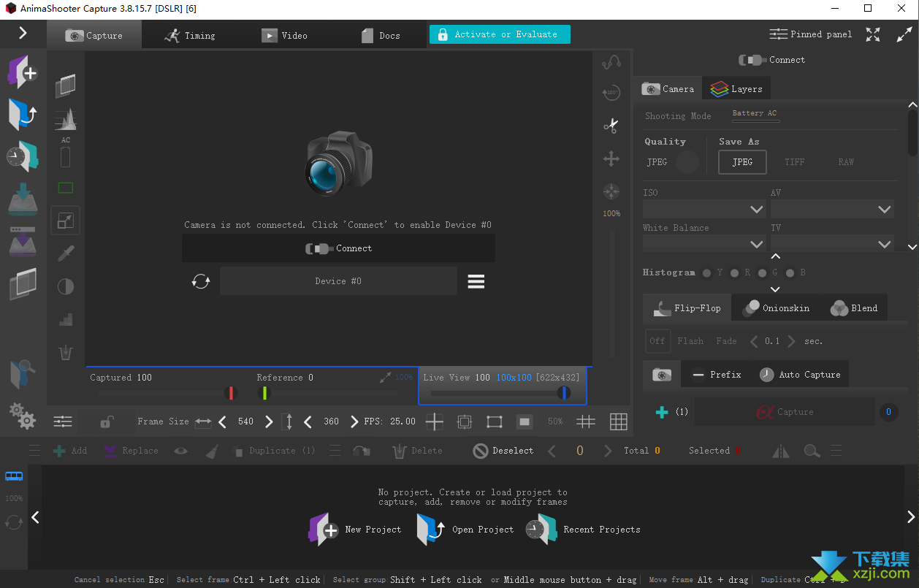Select the R histogram channel

(x=734, y=273)
